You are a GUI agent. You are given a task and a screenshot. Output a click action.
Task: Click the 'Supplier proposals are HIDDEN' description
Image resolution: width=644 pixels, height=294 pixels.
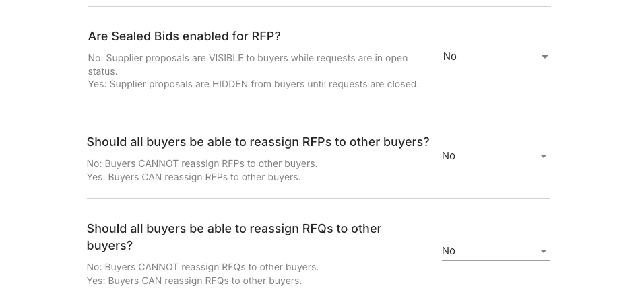253,85
